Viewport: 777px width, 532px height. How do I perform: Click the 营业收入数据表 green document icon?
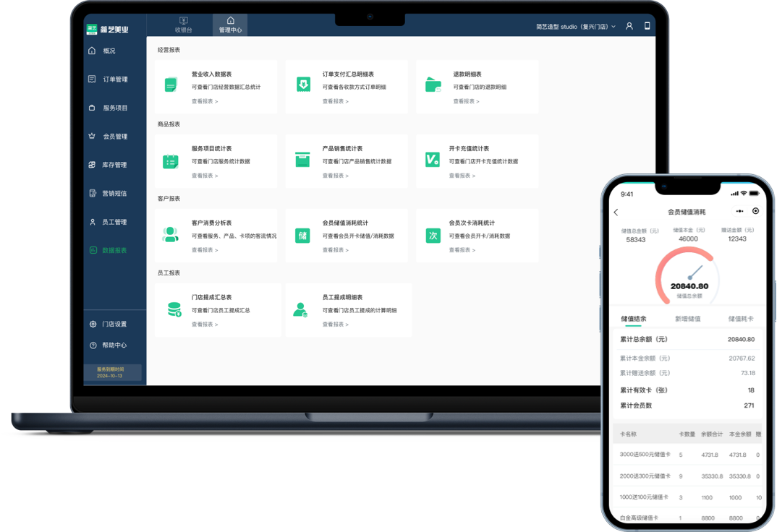coord(171,85)
